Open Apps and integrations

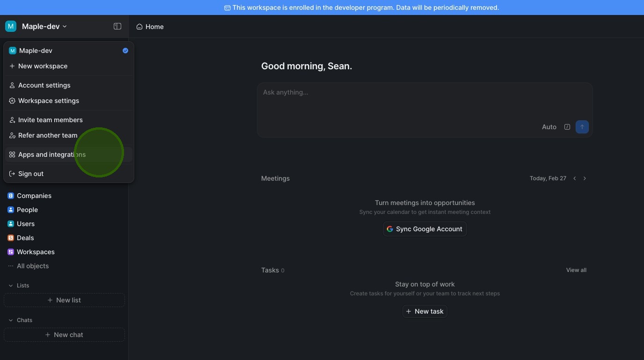[69, 154]
